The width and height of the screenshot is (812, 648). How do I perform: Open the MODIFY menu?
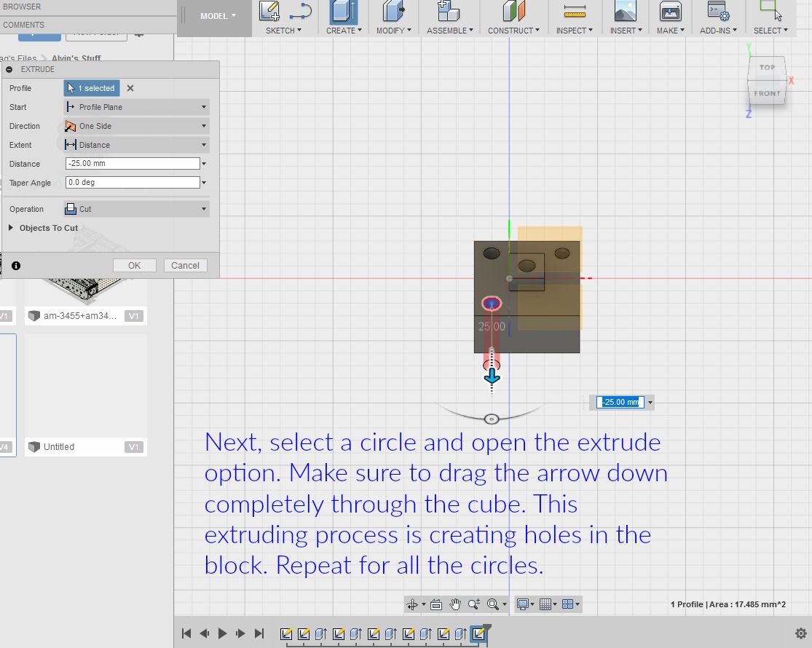click(393, 31)
